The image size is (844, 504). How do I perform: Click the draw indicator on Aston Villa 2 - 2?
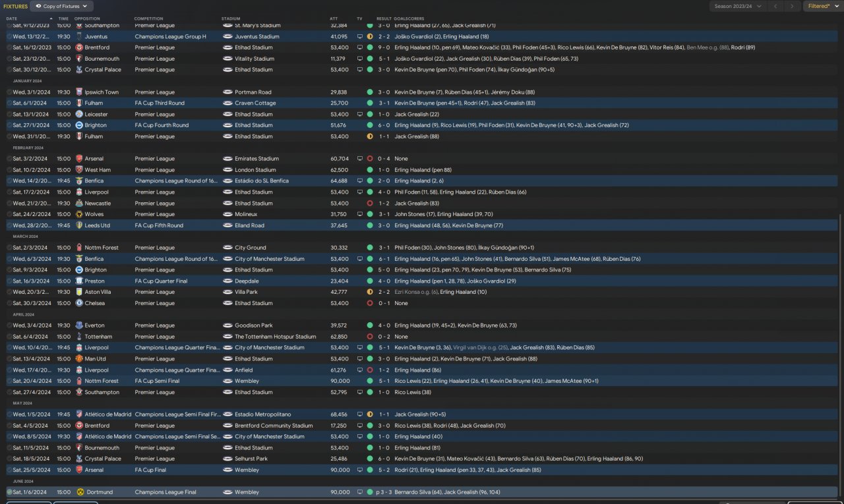click(370, 292)
